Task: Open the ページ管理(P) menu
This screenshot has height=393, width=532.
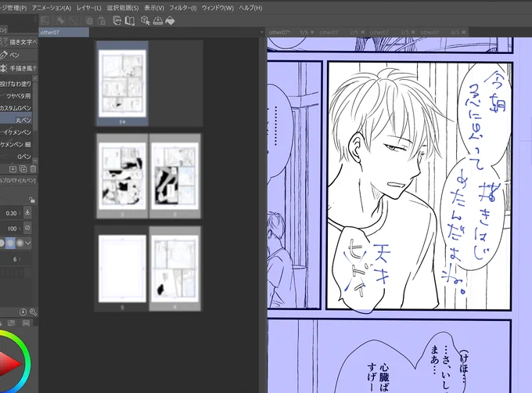Action: 13,8
